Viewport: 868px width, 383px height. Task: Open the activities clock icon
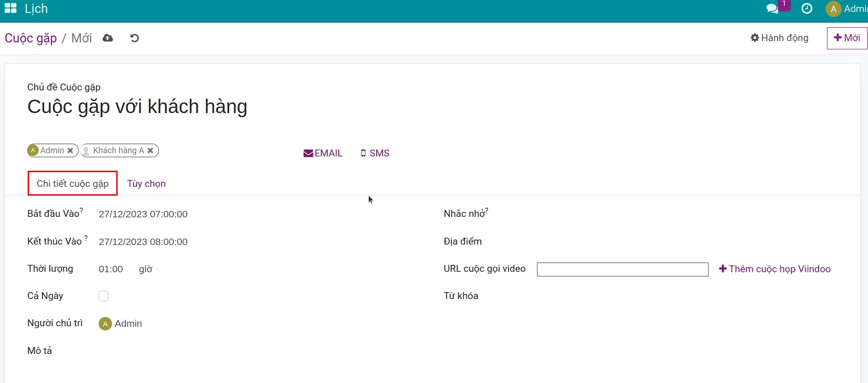[807, 9]
